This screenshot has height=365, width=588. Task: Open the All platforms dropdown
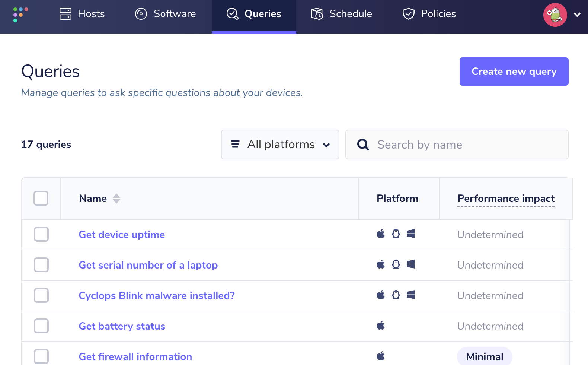coord(280,145)
